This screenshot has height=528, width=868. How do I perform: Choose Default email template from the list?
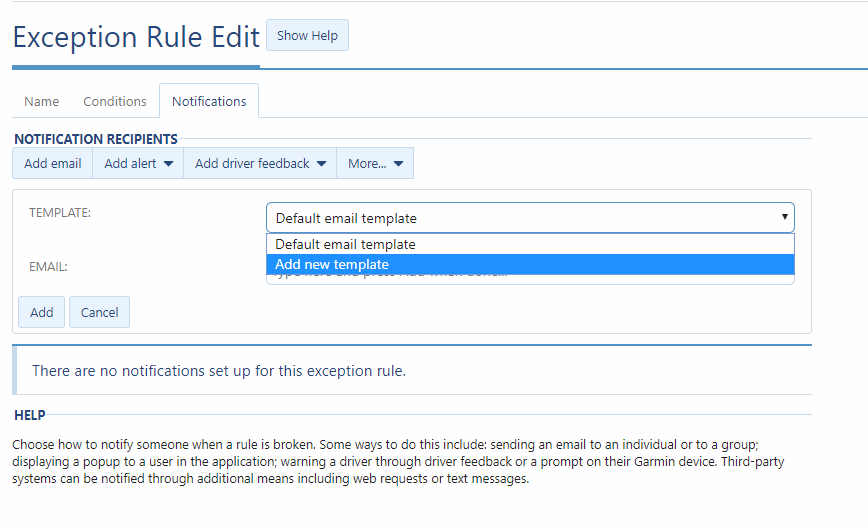click(x=346, y=244)
